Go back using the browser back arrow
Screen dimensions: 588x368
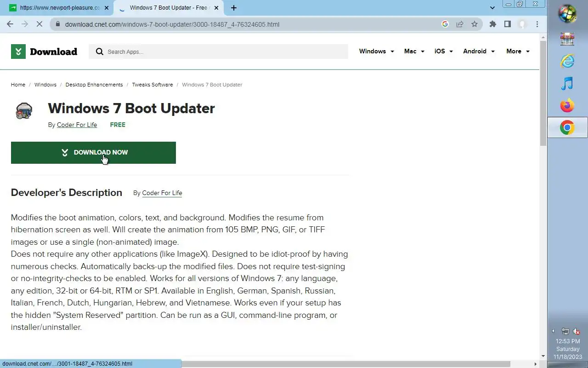(x=10, y=24)
